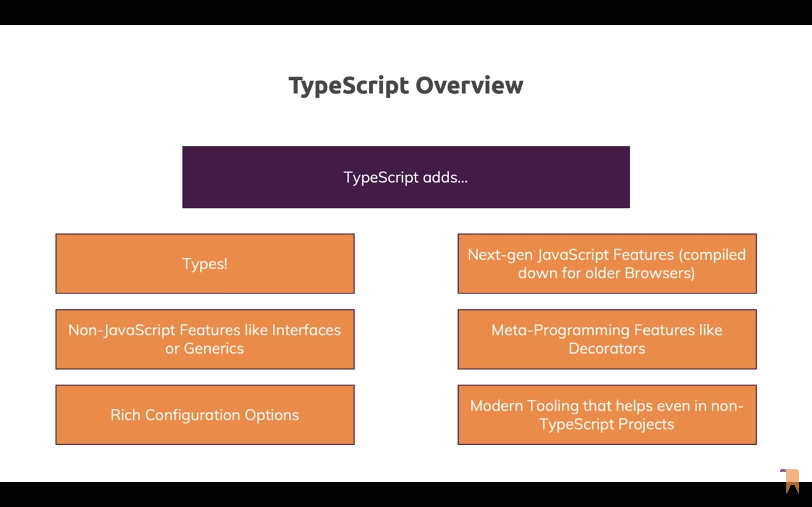Screen dimensions: 812x507
Task: Click the top black letterbox bar
Action: point(406,12)
